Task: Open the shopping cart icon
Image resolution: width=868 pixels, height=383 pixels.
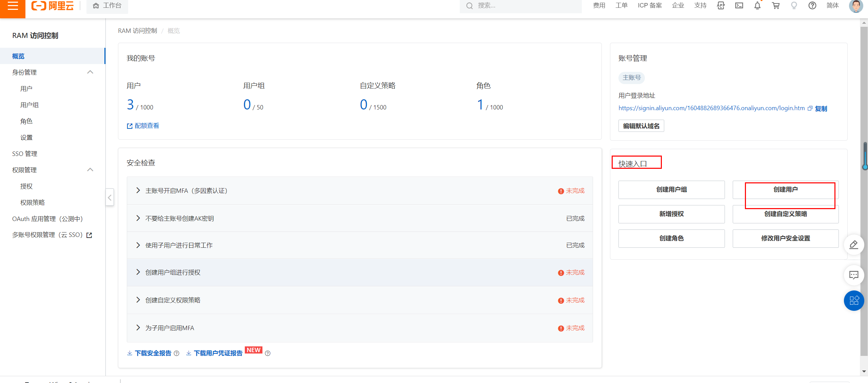Action: click(776, 5)
